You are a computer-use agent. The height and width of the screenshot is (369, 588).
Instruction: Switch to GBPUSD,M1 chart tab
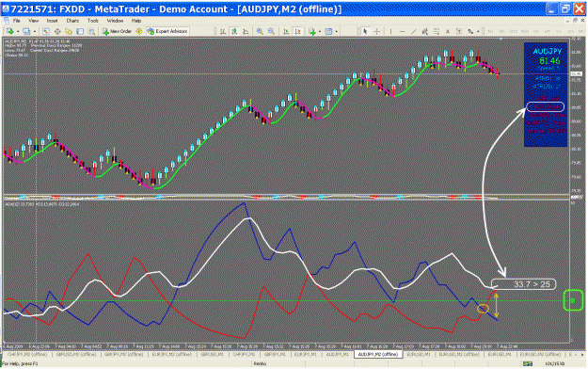(212, 354)
